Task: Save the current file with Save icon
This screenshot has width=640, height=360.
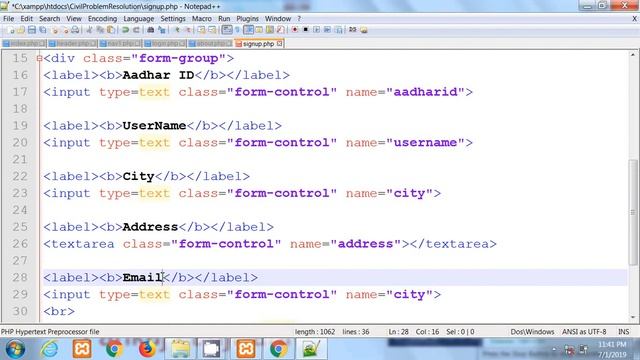Action: click(32, 30)
